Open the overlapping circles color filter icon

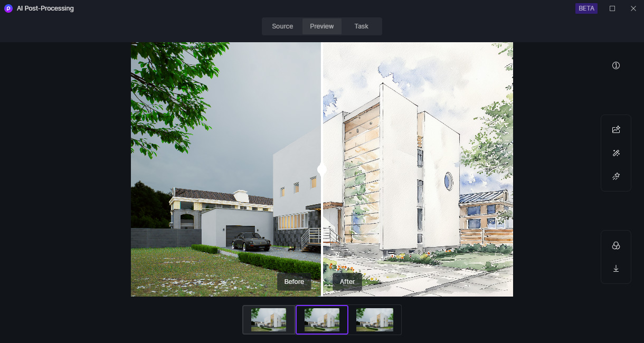point(616,245)
